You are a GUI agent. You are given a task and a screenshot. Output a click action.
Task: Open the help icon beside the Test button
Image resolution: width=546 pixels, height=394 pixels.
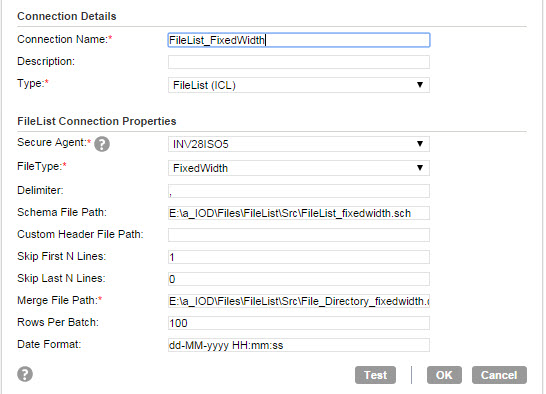25,374
